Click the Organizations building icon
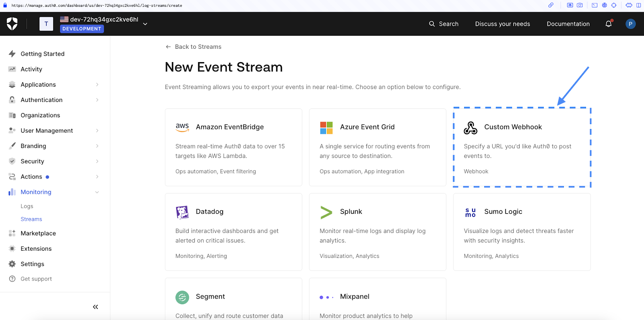 click(x=12, y=115)
